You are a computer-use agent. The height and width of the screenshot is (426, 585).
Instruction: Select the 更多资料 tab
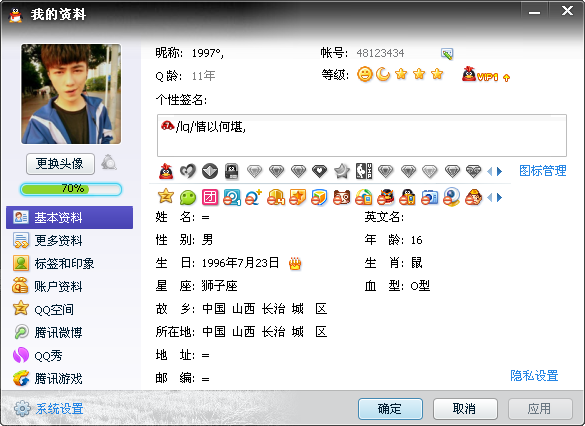(69, 241)
